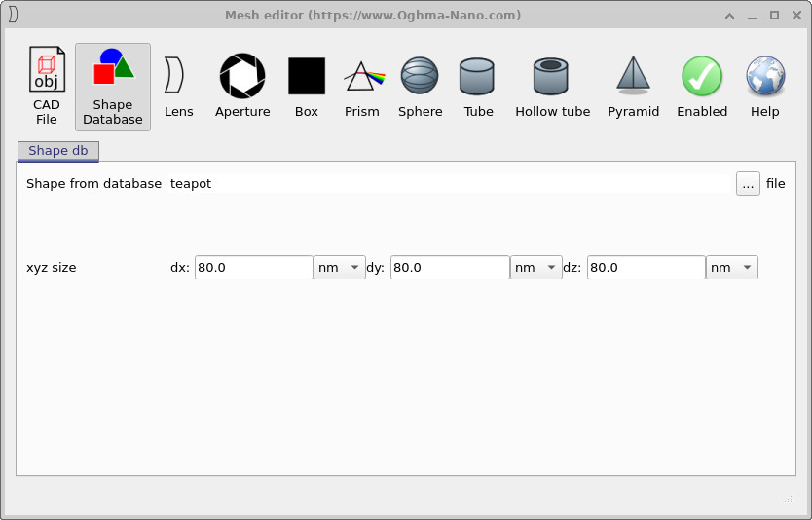Open the dz nm units dropdown
The width and height of the screenshot is (812, 520).
coord(732,267)
